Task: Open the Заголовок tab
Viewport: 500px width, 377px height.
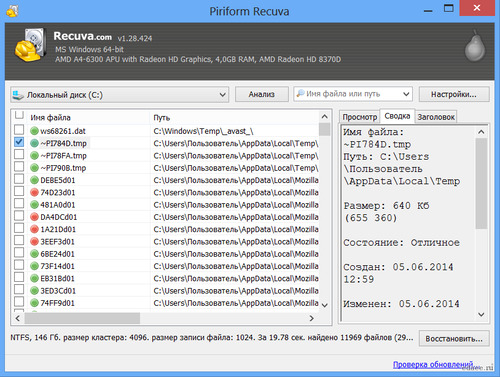Action: (x=436, y=117)
